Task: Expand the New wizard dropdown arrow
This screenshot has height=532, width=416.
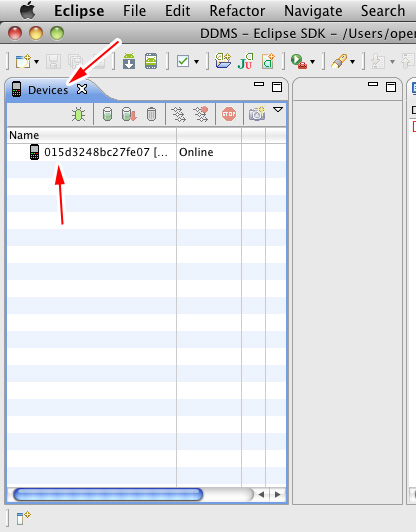Action: [36, 62]
